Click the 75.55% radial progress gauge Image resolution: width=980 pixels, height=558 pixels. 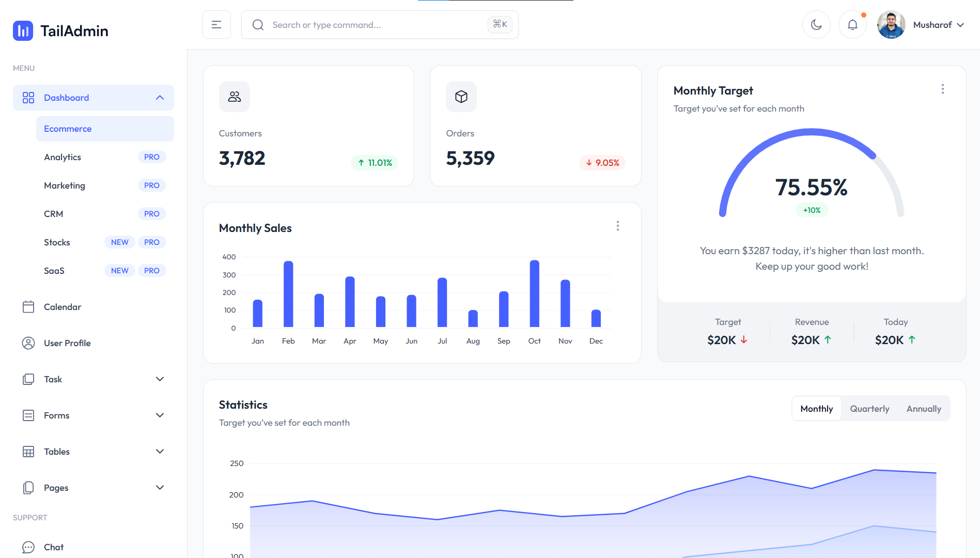[812, 173]
